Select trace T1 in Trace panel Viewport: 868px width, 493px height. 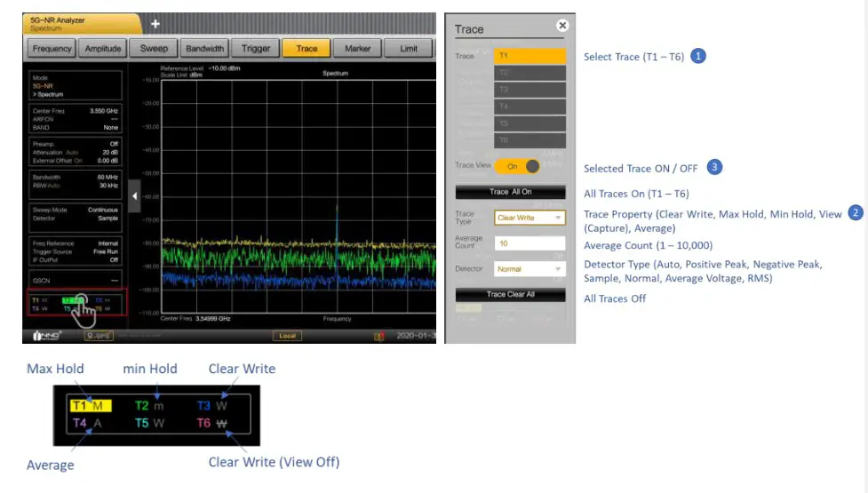530,55
